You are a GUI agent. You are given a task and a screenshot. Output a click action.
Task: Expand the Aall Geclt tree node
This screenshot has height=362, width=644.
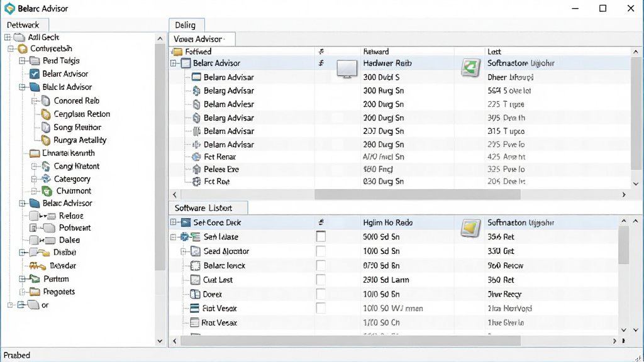[8, 37]
